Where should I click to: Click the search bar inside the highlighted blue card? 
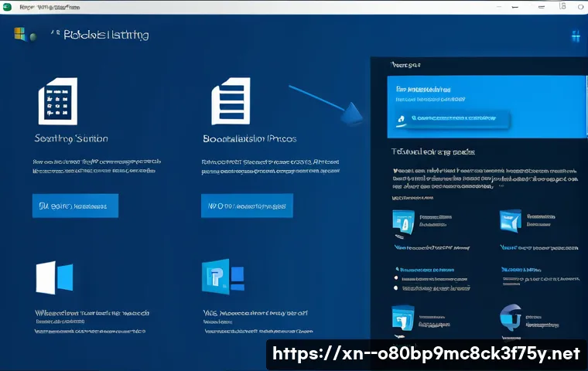coord(453,119)
